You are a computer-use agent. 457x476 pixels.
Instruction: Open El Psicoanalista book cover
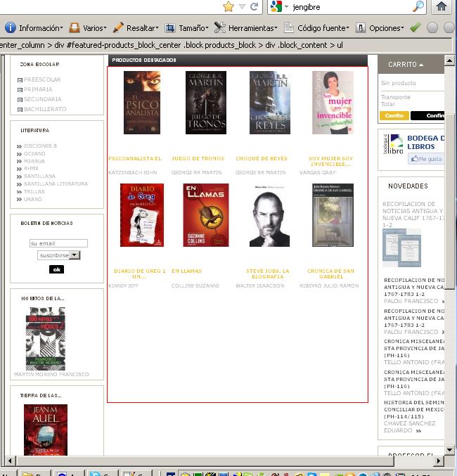coord(142,103)
